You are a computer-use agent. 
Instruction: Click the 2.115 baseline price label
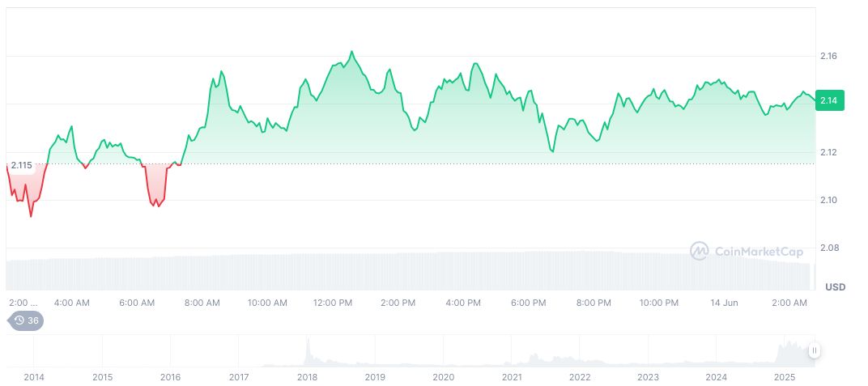pyautogui.click(x=21, y=165)
